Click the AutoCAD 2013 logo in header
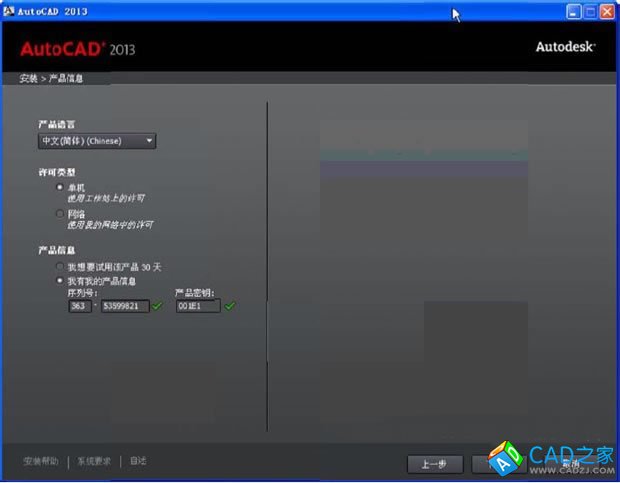This screenshot has width=620, height=483. coord(77,48)
